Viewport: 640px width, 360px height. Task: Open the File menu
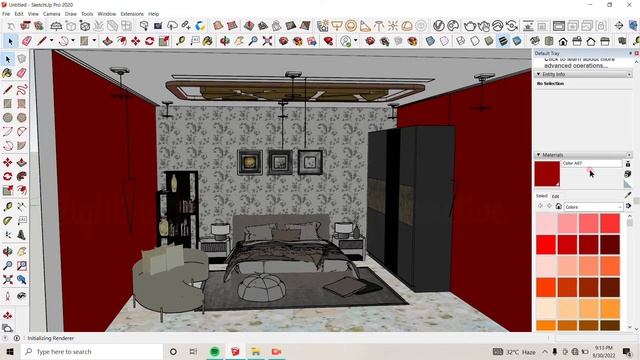tap(6, 14)
